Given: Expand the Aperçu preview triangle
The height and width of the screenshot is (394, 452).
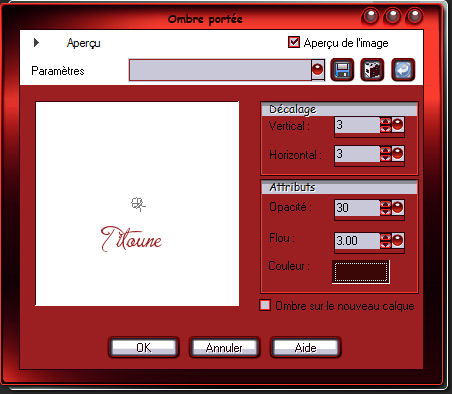Looking at the screenshot, I should click(x=36, y=42).
